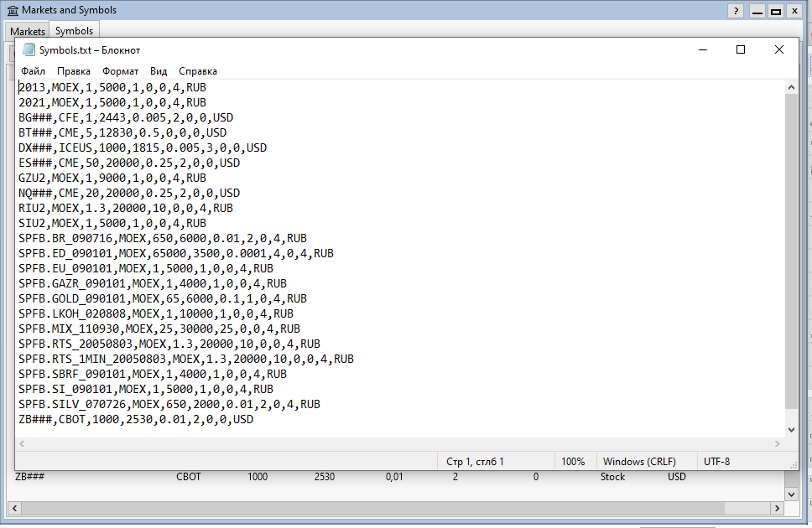This screenshot has width=812, height=528.
Task: Click the Notepad icon in the Symbols.txt title bar
Action: 27,49
